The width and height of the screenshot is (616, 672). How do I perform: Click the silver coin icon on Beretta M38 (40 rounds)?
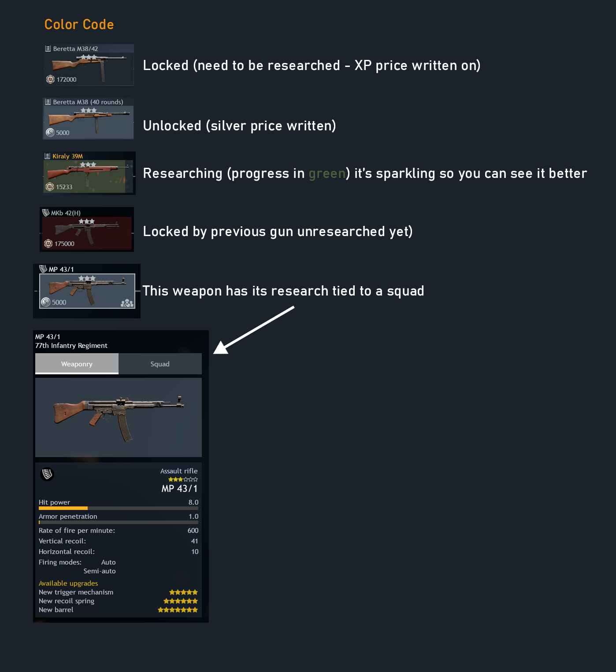coord(50,133)
